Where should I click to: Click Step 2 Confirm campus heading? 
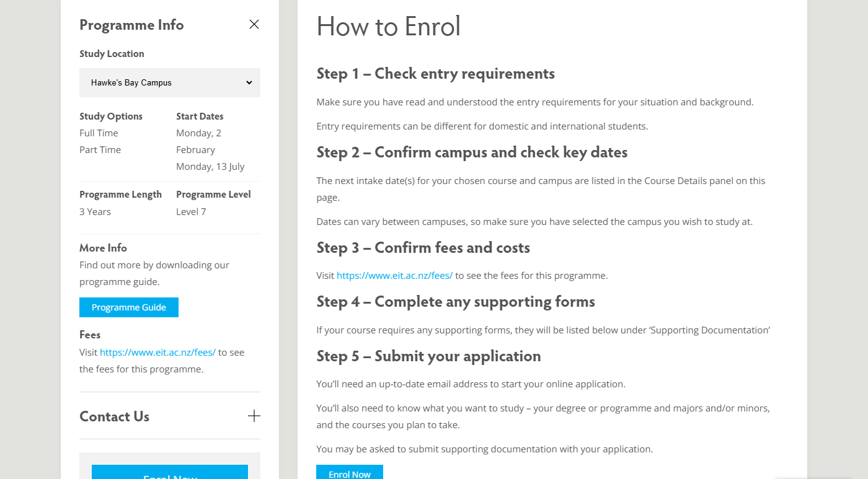click(472, 152)
